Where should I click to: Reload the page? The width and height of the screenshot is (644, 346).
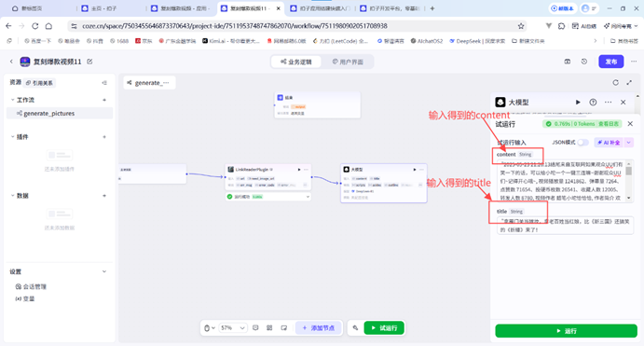tap(34, 26)
